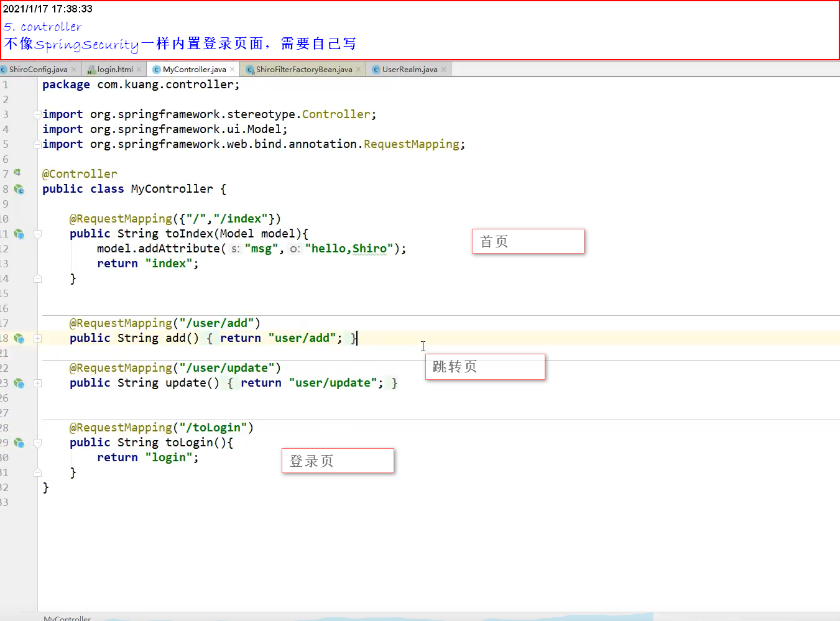Click the "user/update" return string

click(x=333, y=383)
